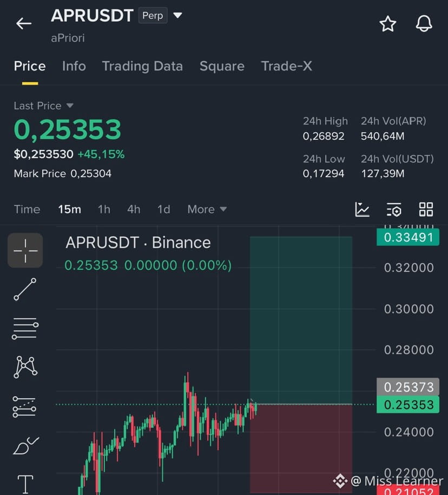Screen dimensions: 448x495
Task: Click the large last price 0,25353
Action: (x=68, y=129)
